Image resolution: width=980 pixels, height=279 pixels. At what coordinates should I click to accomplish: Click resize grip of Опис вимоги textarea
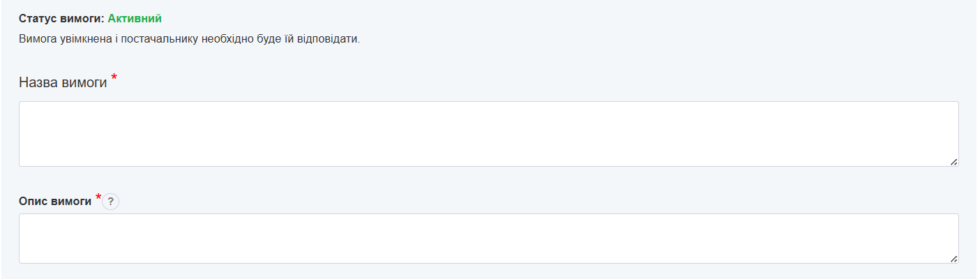(953, 259)
